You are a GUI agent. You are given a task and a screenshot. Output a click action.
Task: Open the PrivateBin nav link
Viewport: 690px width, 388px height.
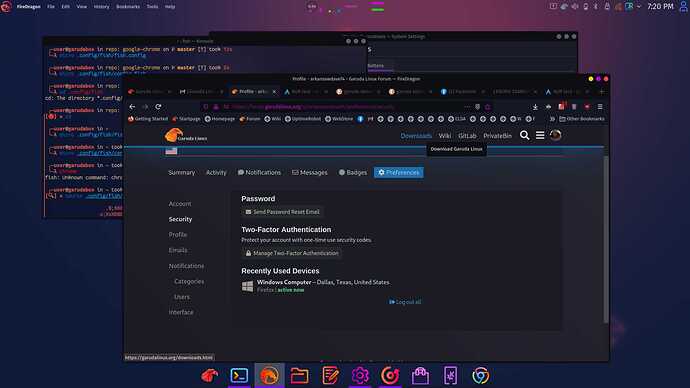point(497,136)
